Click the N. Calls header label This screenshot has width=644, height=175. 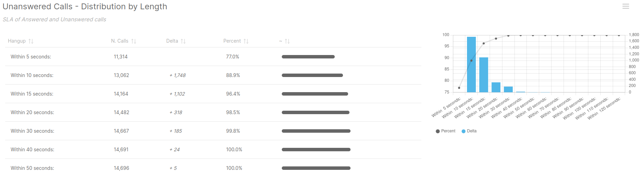(120, 41)
